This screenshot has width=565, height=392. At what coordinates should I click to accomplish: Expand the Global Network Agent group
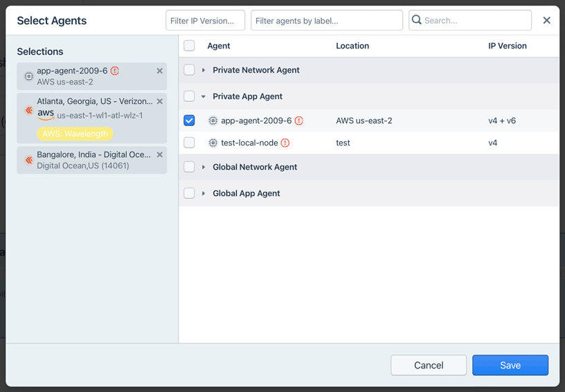point(204,167)
